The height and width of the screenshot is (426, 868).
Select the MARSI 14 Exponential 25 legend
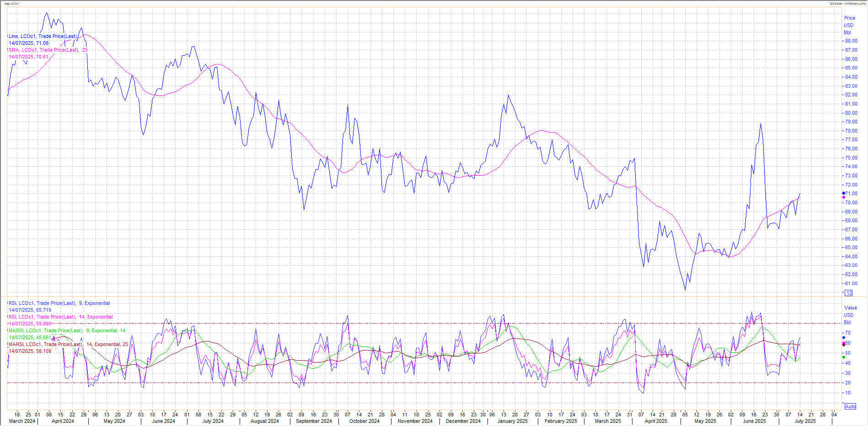click(x=68, y=344)
